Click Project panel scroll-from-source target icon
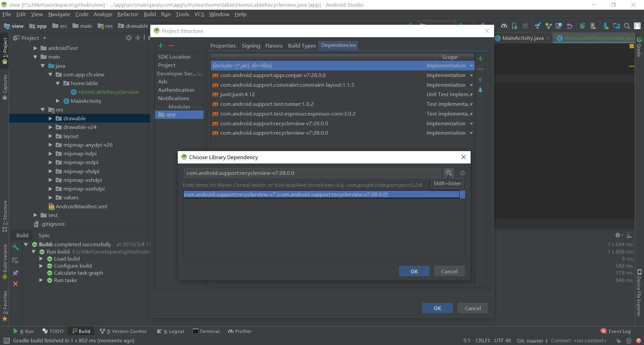Viewport: 644px width, 345px height. click(129, 38)
